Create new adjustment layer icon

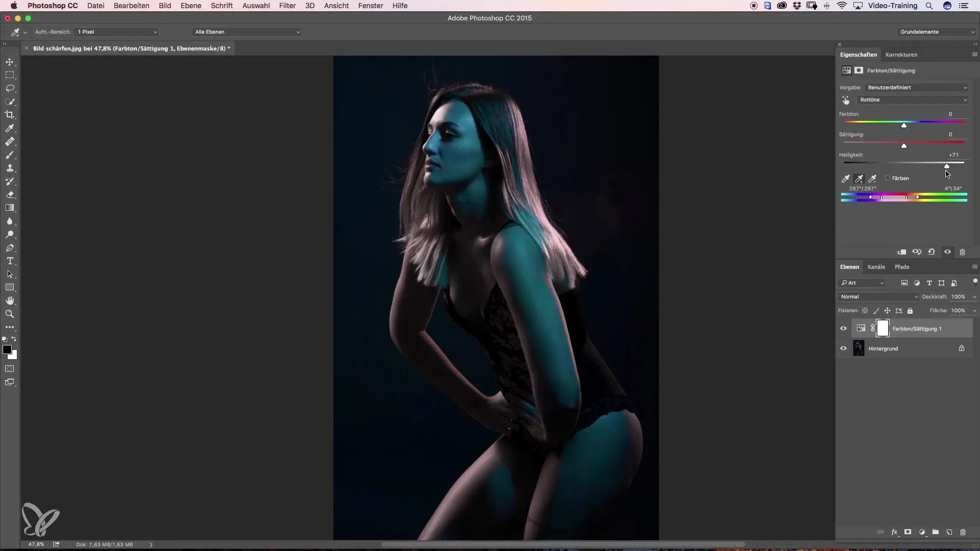[922, 532]
